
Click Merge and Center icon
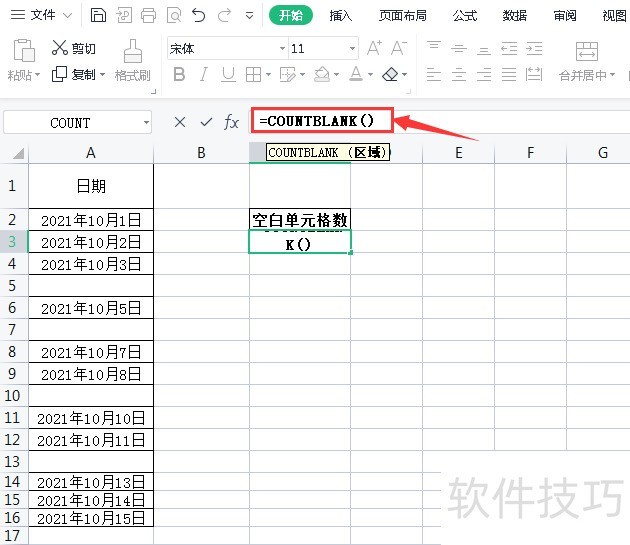pyautogui.click(x=587, y=51)
